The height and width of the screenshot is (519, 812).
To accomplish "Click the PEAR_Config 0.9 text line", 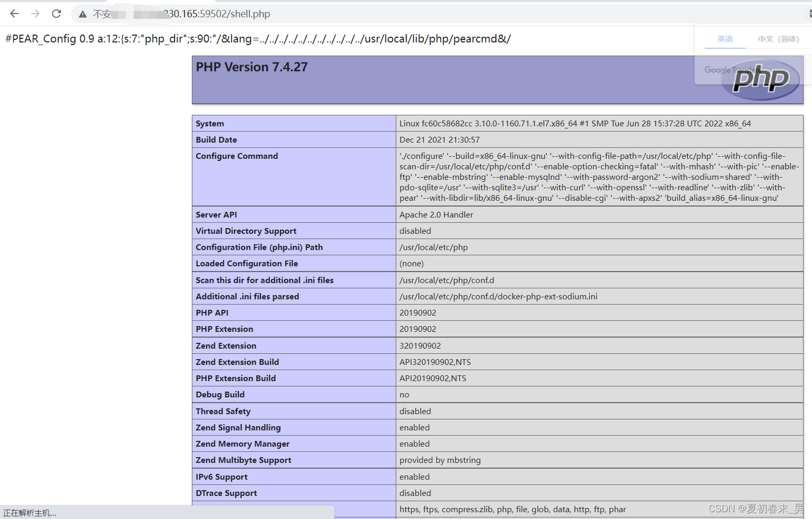I will pos(258,39).
